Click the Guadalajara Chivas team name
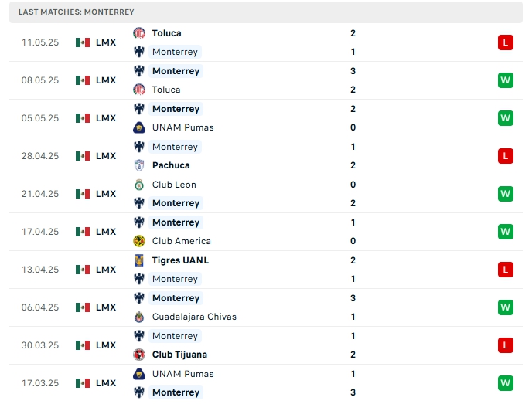Image resolution: width=532 pixels, height=404 pixels. click(x=194, y=317)
